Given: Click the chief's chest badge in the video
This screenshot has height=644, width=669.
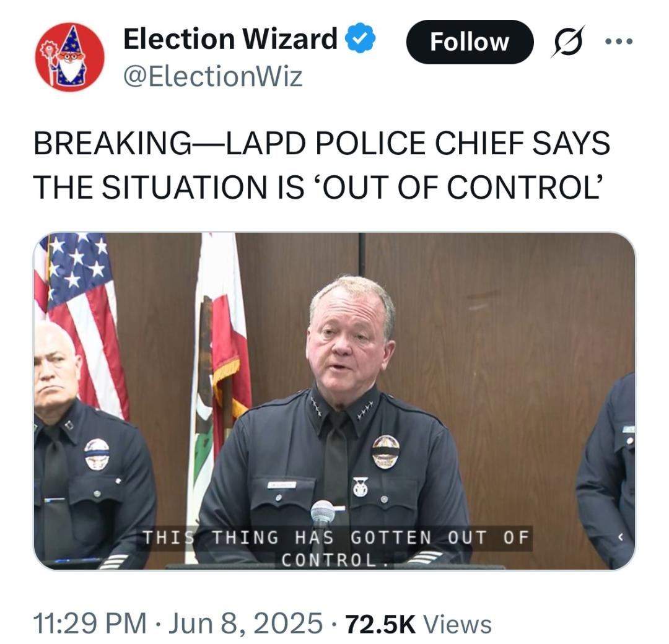Looking at the screenshot, I should point(386,451).
